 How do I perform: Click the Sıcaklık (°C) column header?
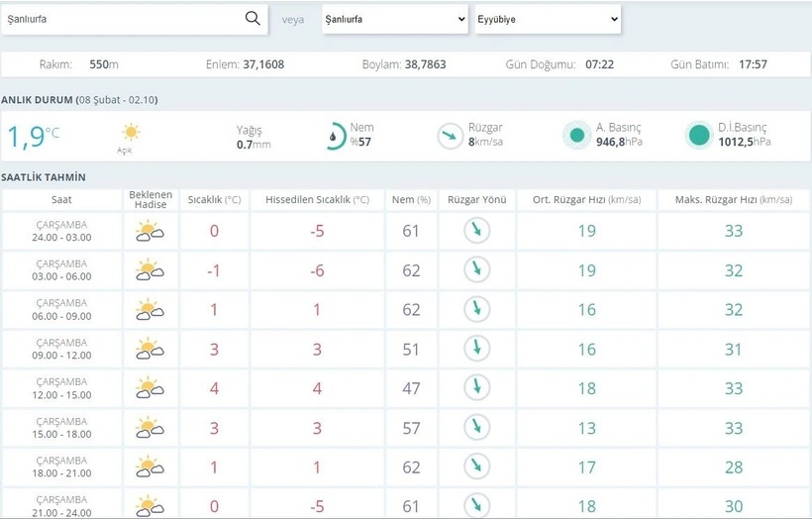214,199
